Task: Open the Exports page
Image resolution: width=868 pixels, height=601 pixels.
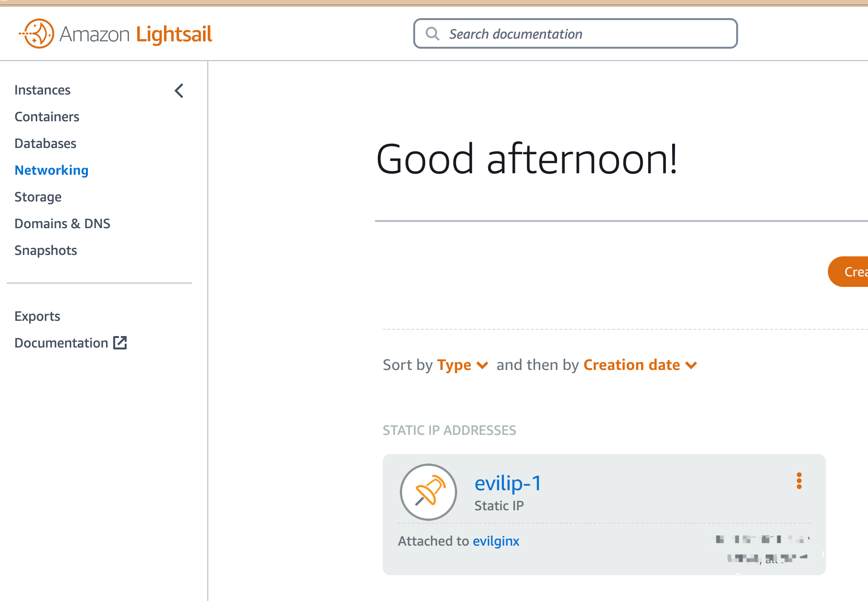Action: 37,316
